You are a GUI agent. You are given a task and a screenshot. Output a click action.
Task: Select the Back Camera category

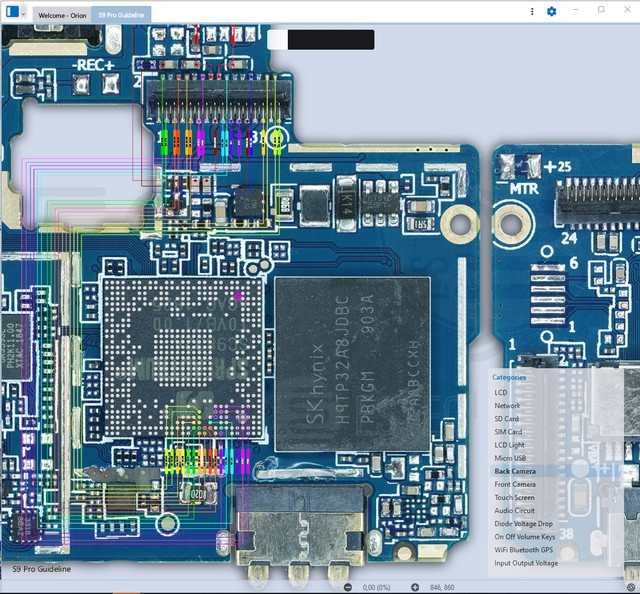click(515, 471)
